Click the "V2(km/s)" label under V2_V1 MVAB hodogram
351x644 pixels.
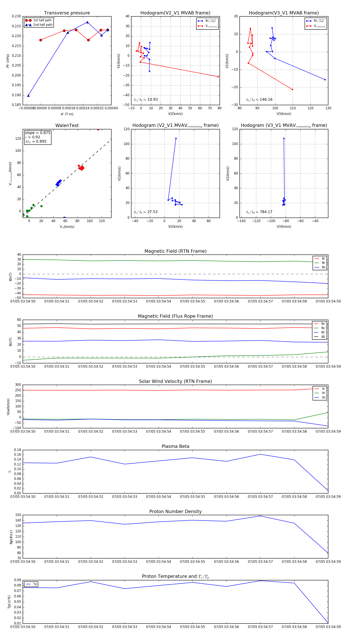[175, 114]
